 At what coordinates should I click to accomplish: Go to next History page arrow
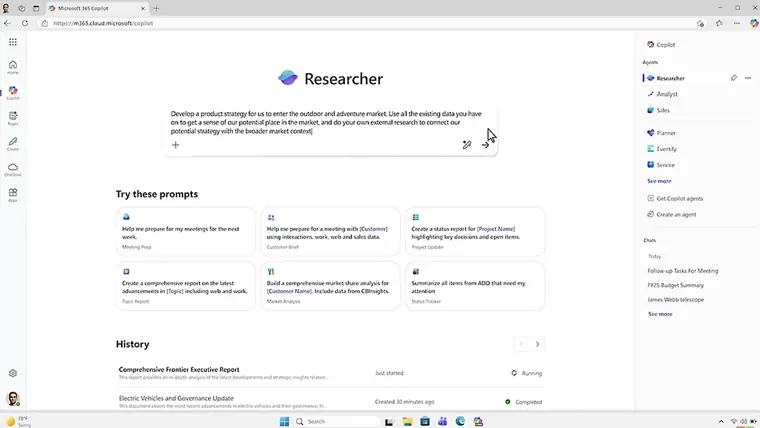tap(537, 344)
